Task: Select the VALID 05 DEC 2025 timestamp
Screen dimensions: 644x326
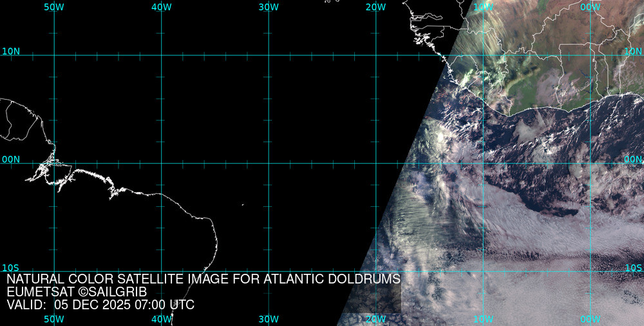Action: click(100, 305)
